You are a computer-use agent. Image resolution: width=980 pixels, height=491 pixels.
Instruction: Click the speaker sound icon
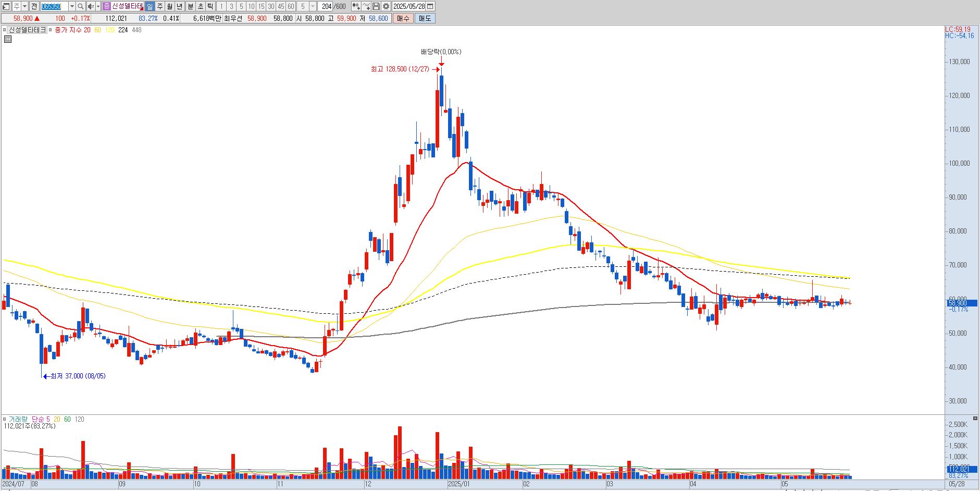91,6
